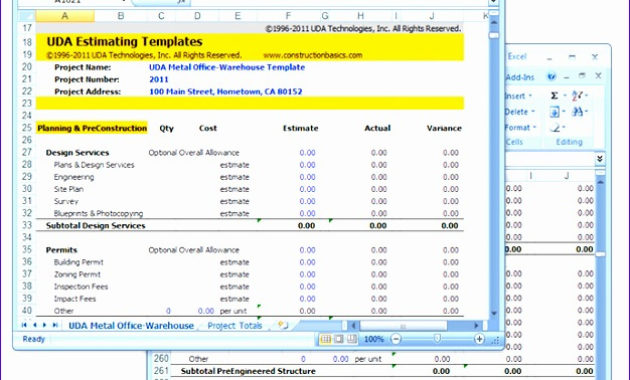The height and width of the screenshot is (380, 630).
Task: Click the project number 2011 cell
Action: pos(159,80)
